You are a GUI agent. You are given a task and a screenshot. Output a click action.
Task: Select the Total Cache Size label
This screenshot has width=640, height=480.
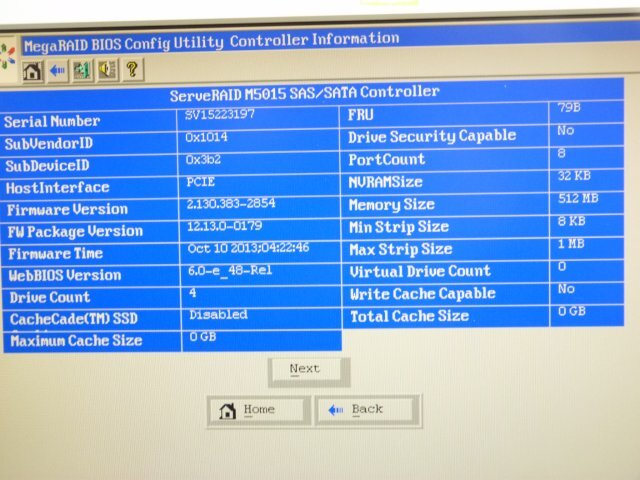(409, 316)
